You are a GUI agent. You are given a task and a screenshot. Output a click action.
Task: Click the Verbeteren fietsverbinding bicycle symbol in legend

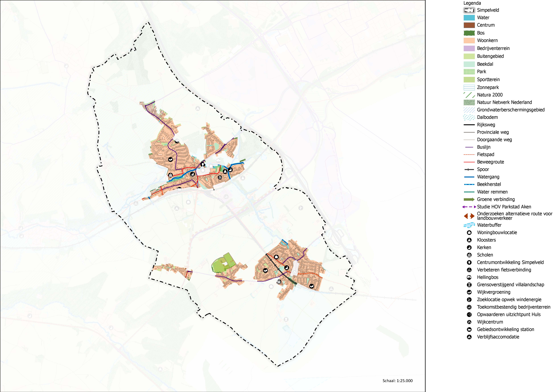click(x=469, y=270)
